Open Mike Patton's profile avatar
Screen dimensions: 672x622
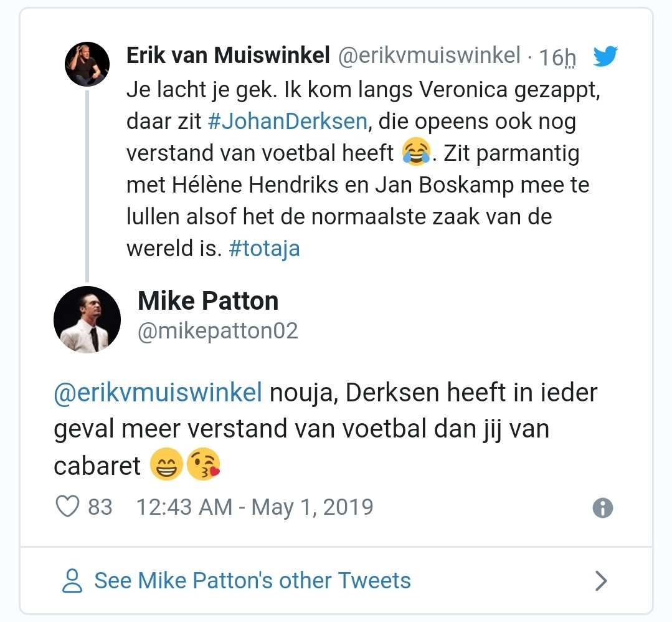(87, 319)
